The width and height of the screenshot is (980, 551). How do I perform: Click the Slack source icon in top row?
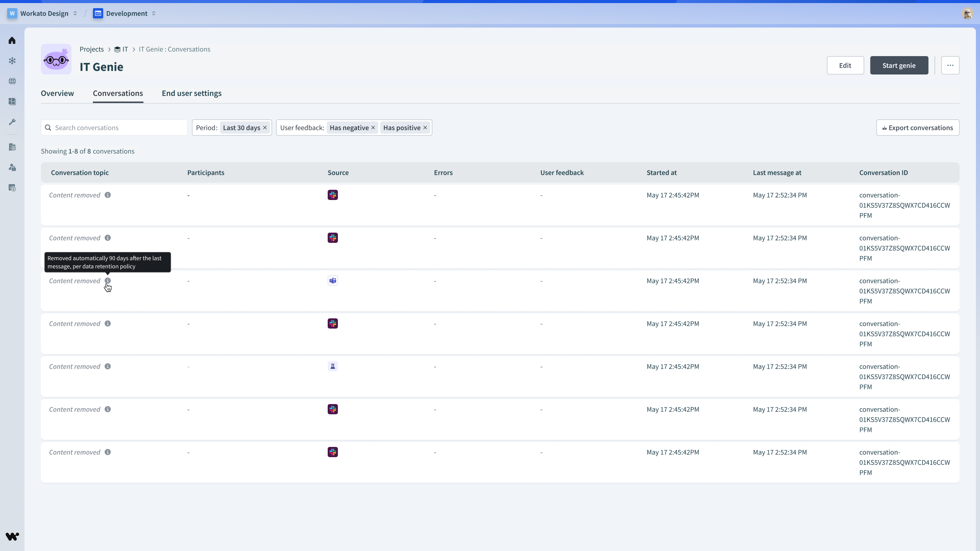pyautogui.click(x=333, y=195)
